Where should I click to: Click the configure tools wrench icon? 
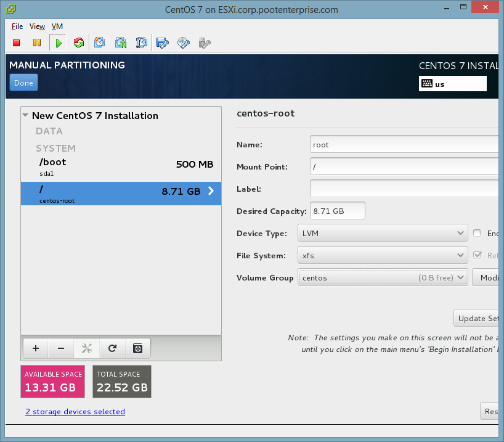point(87,348)
